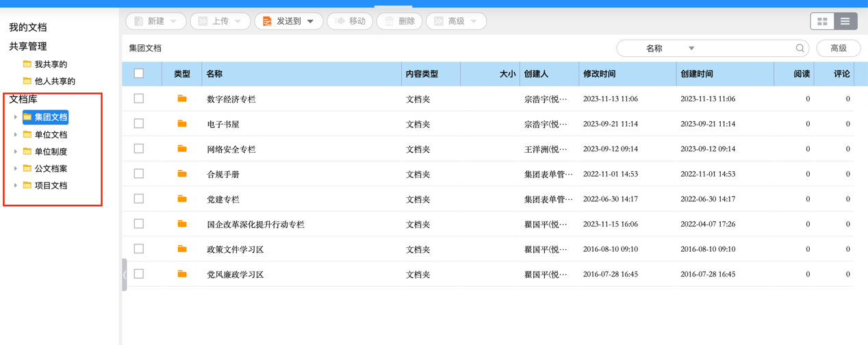Open 他人共享的 shared folder
The height and width of the screenshot is (345, 868).
tap(54, 81)
